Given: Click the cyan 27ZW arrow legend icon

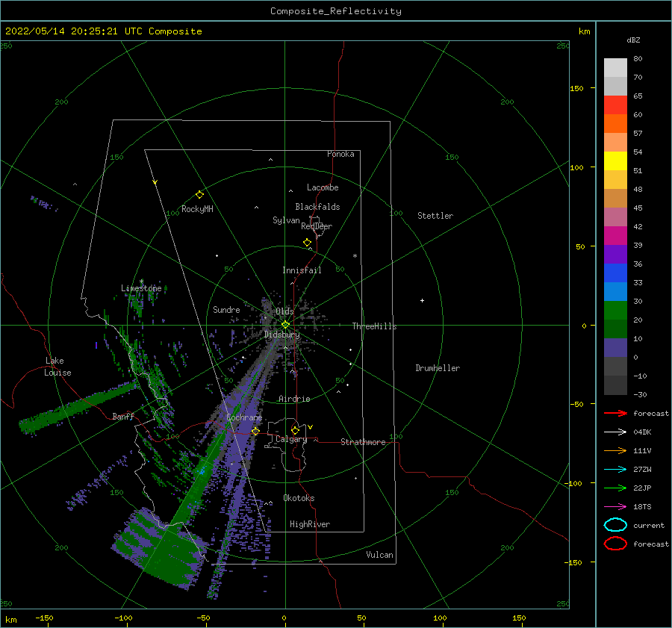Looking at the screenshot, I should point(615,470).
